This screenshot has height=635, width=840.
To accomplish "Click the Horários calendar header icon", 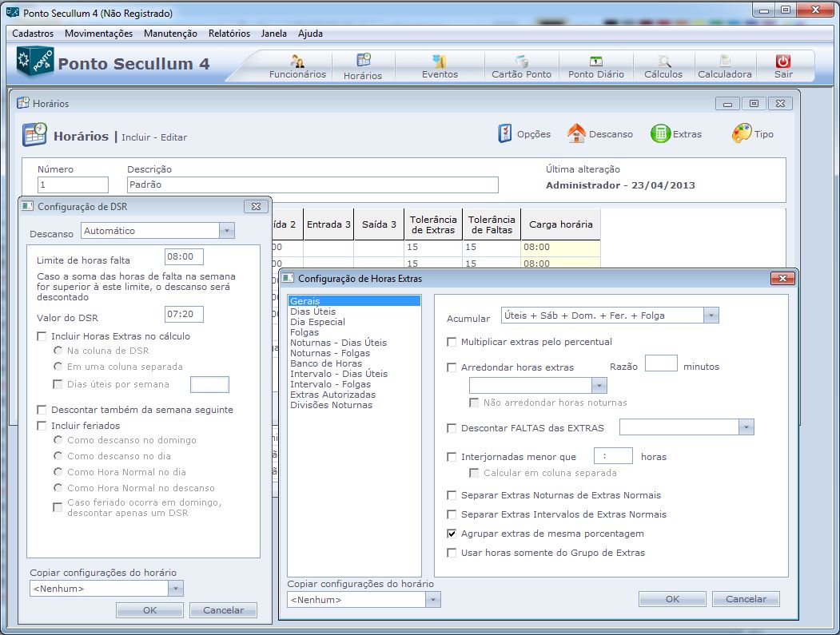I will tap(35, 135).
